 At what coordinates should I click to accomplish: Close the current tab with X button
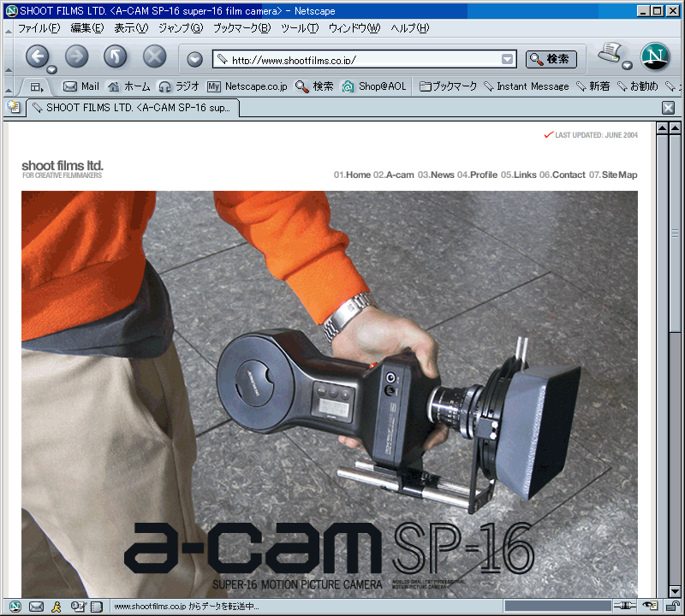coord(668,108)
